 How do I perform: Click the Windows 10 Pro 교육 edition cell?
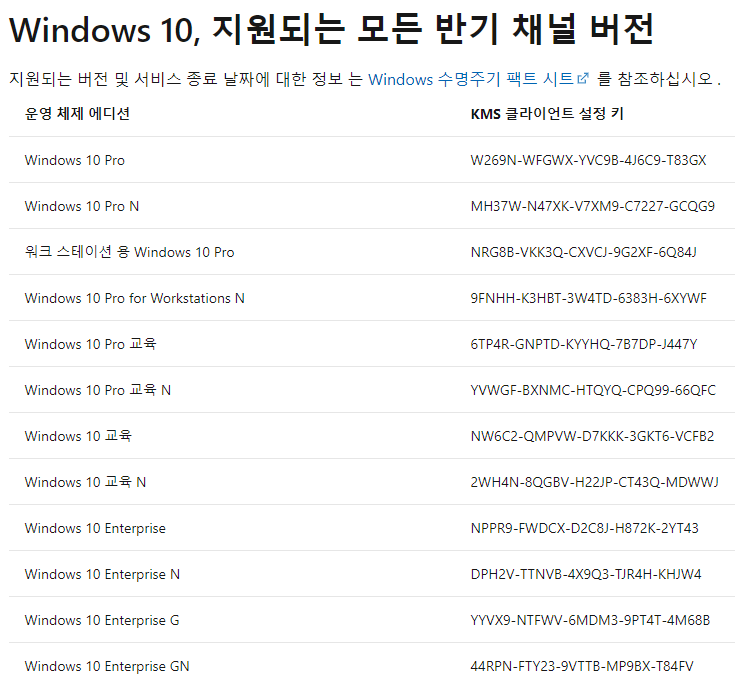pos(90,344)
